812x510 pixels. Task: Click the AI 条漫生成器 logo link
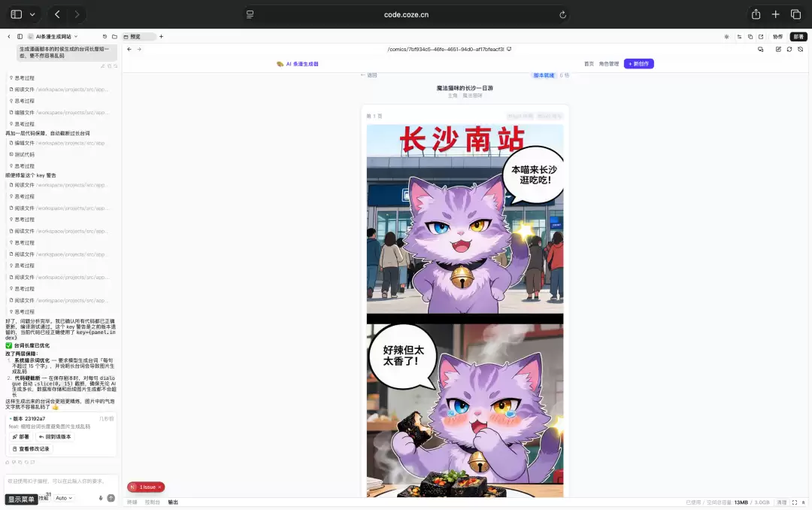point(298,64)
